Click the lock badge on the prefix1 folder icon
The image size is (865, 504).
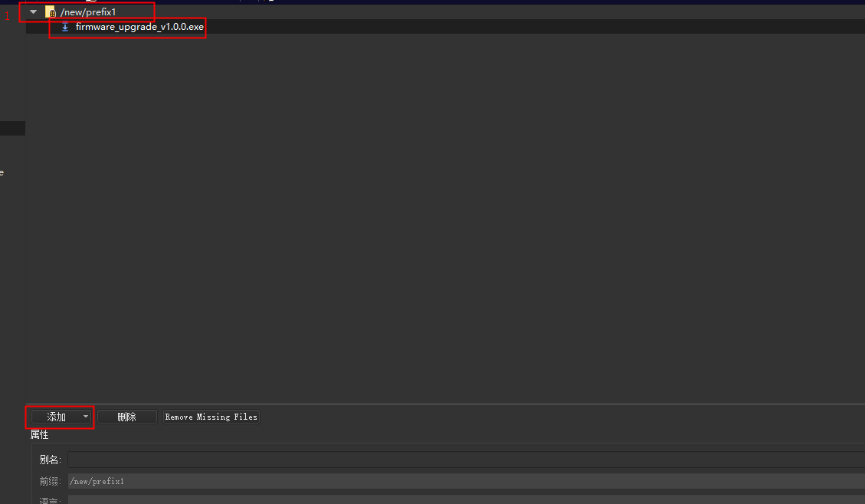click(x=53, y=14)
